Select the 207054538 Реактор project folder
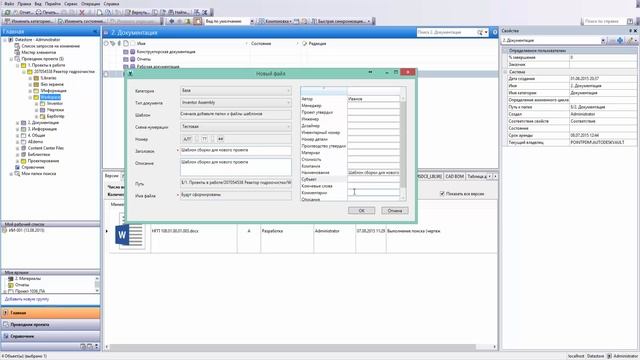Viewport: 640px width, 360px height. coord(64,71)
